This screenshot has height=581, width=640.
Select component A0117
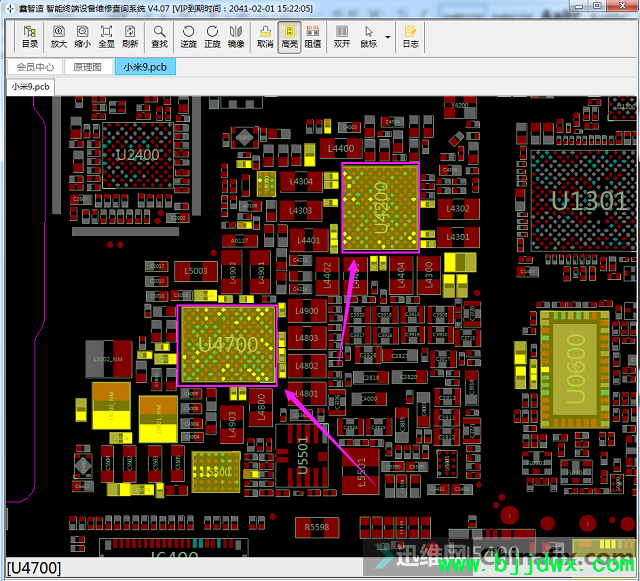(240, 240)
